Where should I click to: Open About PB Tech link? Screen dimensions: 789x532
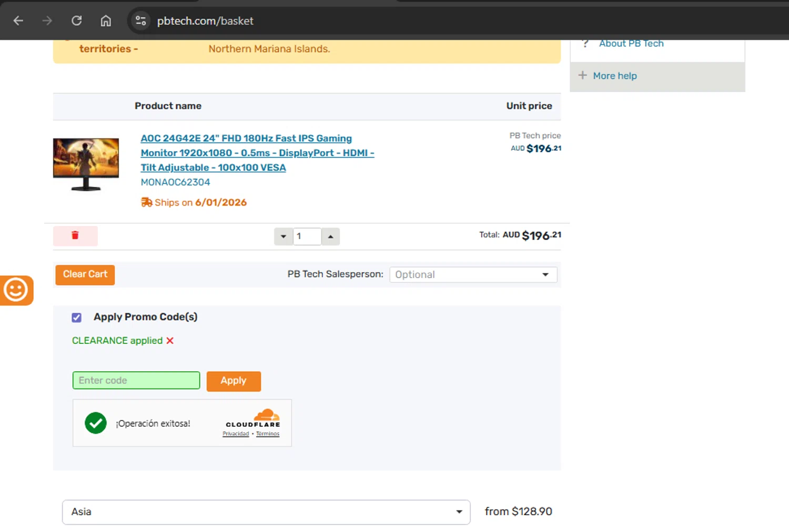click(631, 44)
